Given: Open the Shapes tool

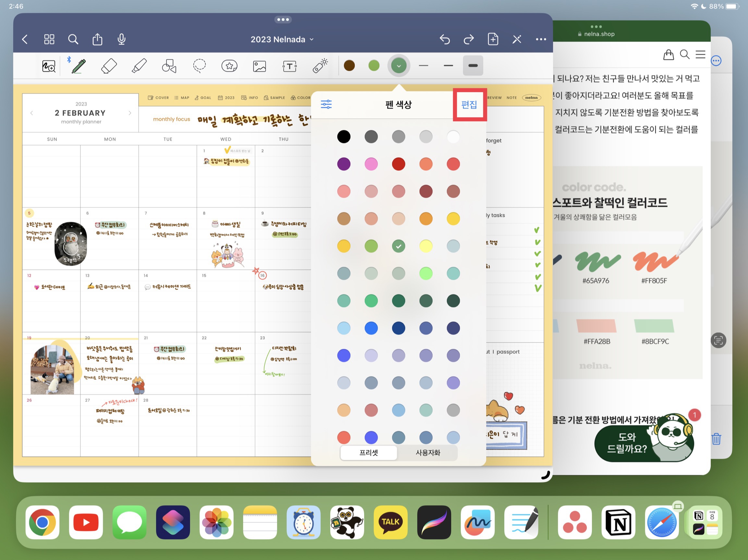Looking at the screenshot, I should click(x=169, y=66).
